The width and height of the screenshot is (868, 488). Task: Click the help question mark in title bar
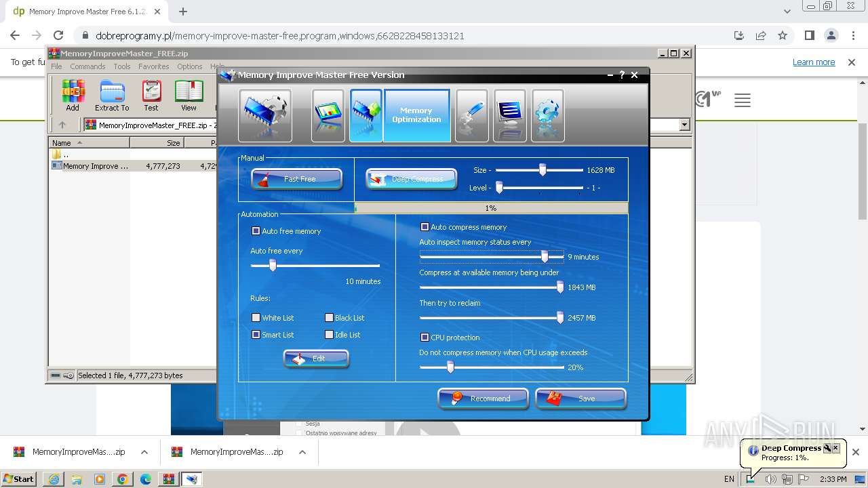pos(622,75)
